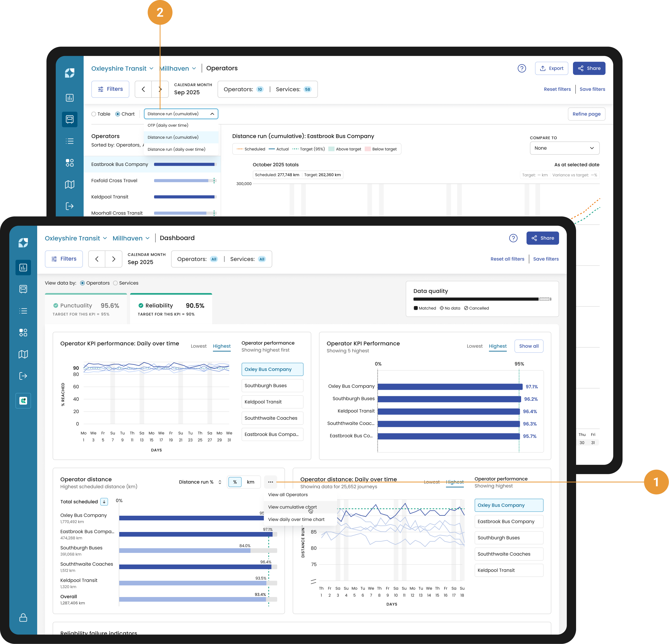This screenshot has height=644, width=669.
Task: Go to next calendar month on Dashboard
Action: (114, 259)
